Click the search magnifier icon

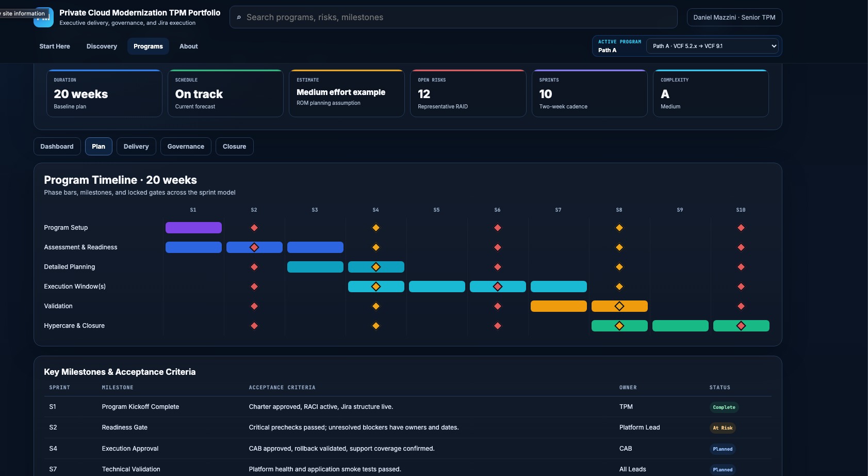[239, 18]
